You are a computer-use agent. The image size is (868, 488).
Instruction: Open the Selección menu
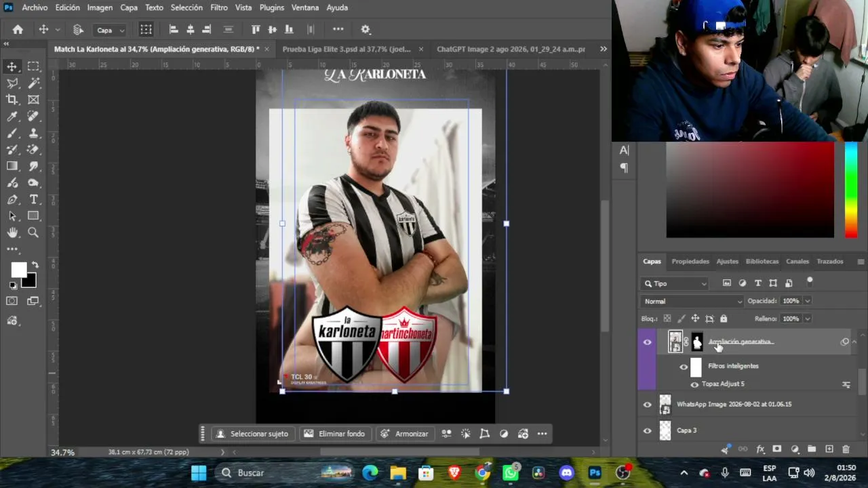tap(186, 7)
